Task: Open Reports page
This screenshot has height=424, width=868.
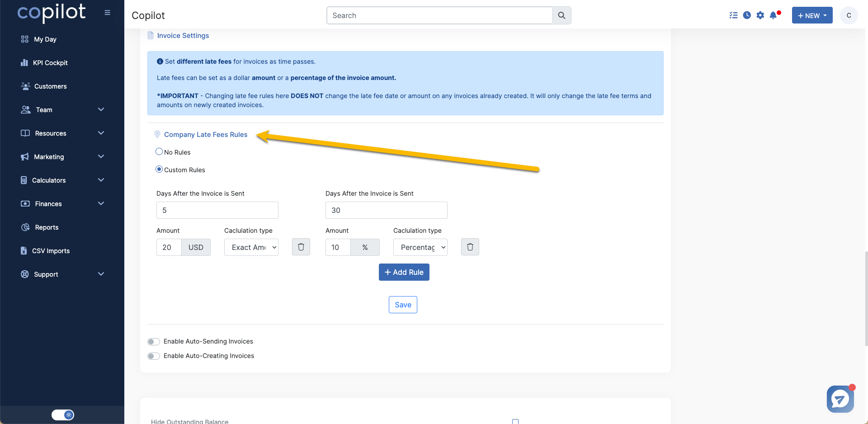Action: coord(47,227)
